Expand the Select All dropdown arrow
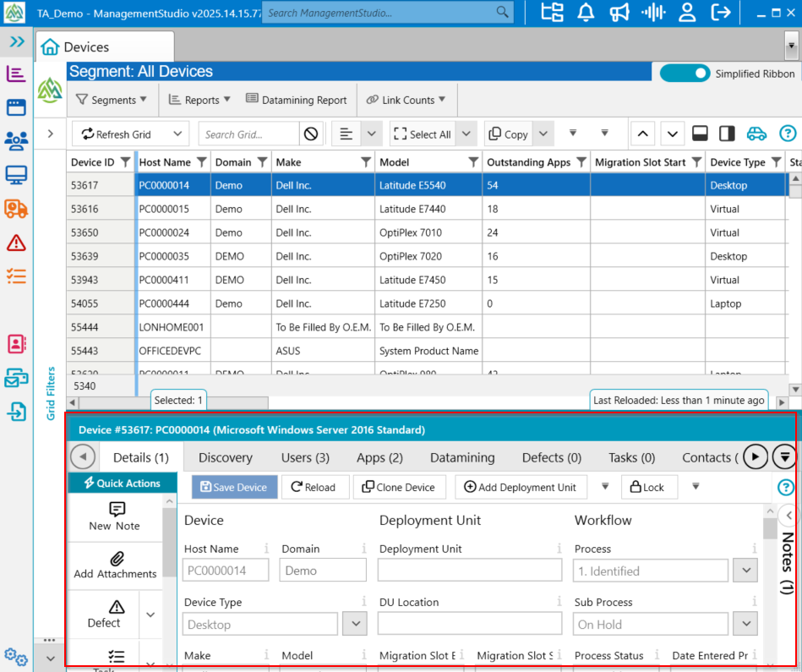This screenshot has height=672, width=802. (466, 134)
